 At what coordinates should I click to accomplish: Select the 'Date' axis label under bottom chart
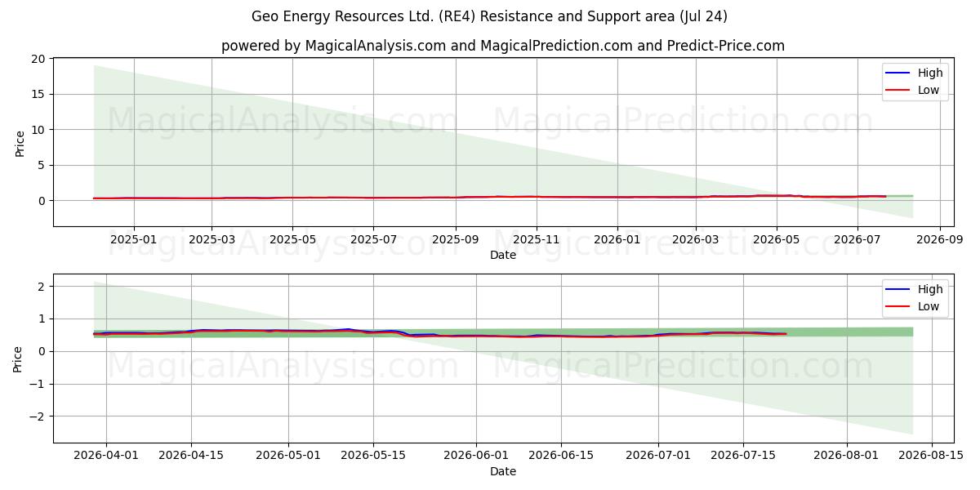[502, 471]
